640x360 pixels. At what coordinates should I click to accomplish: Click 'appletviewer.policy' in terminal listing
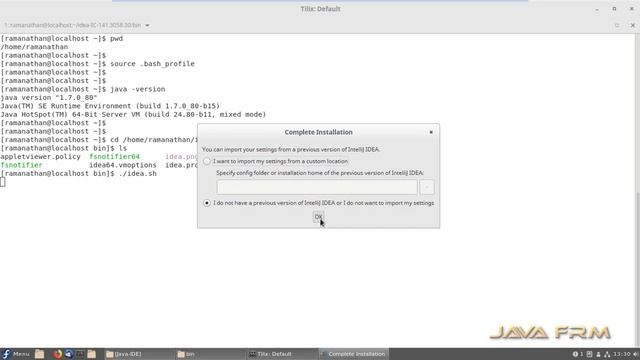(x=40, y=156)
